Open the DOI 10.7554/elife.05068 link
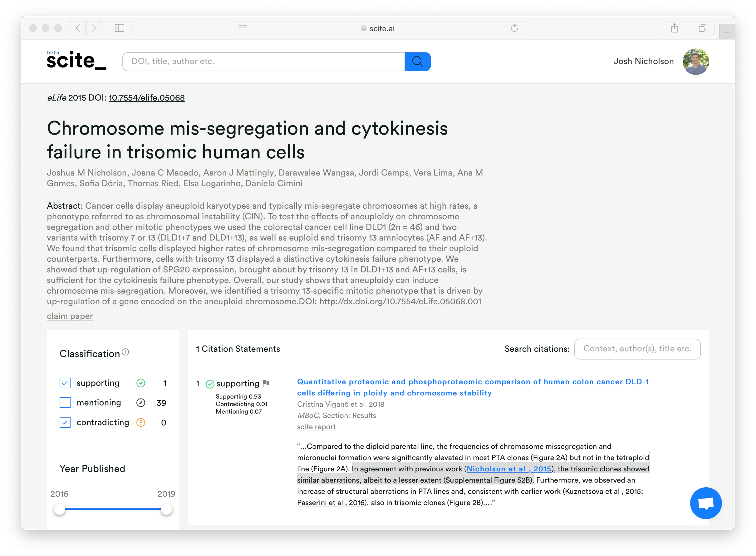The height and width of the screenshot is (556, 756). 147,98
